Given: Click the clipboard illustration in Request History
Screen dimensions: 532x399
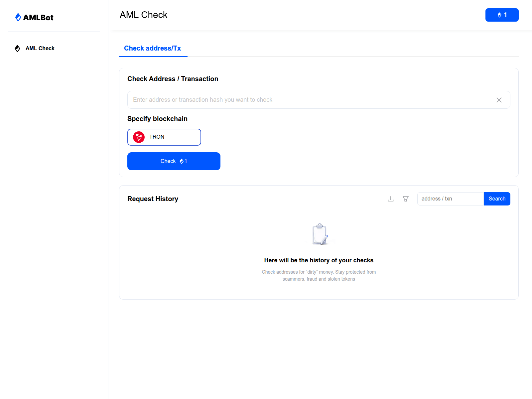Looking at the screenshot, I should (319, 233).
